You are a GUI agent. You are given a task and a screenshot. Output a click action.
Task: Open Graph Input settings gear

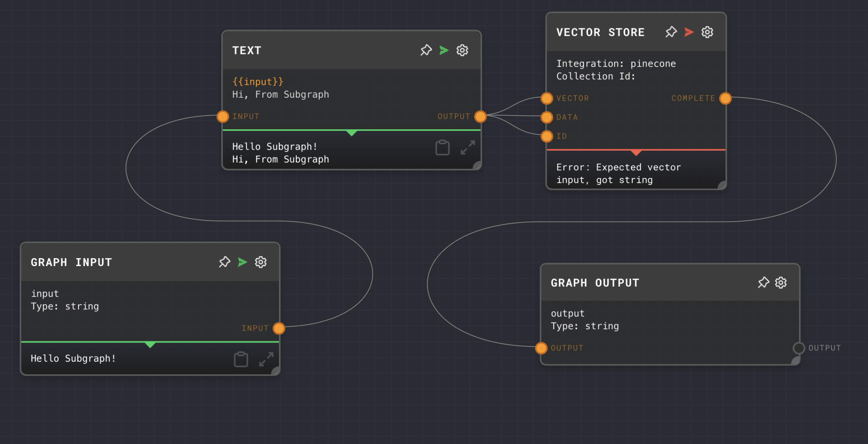[x=261, y=262]
